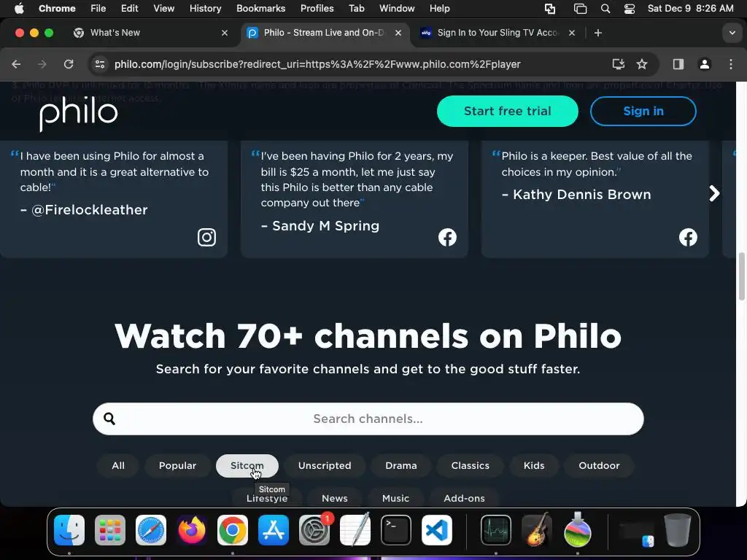Screen dimensions: 747x560
Task: Click the Sign in button
Action: (643, 111)
